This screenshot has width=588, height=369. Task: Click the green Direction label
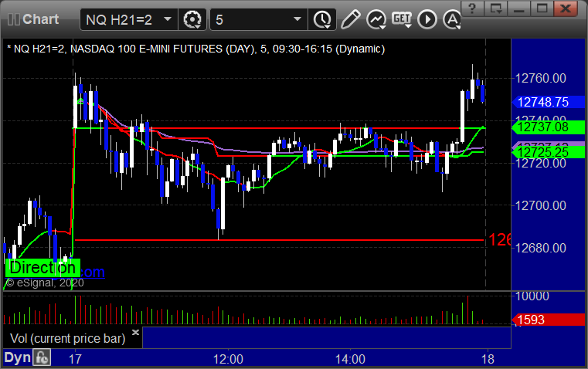click(42, 268)
